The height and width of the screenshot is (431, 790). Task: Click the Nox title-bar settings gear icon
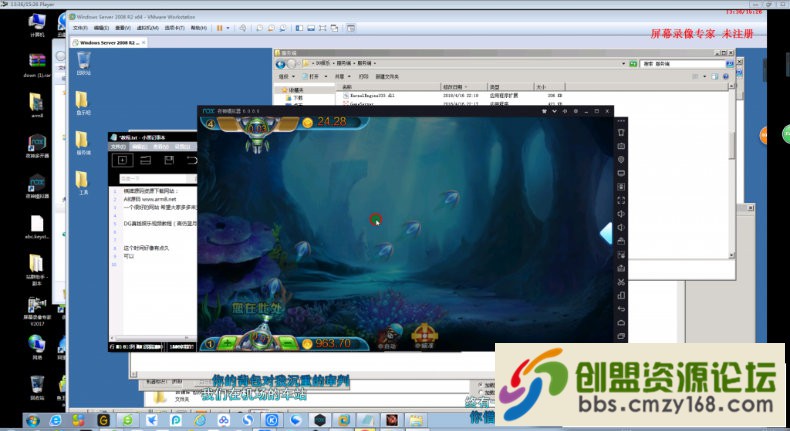tap(576, 111)
